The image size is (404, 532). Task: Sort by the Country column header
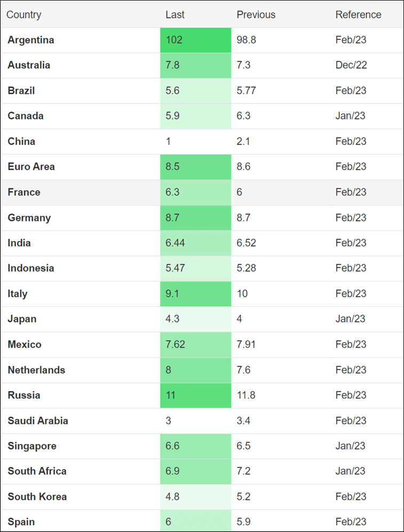click(x=23, y=14)
